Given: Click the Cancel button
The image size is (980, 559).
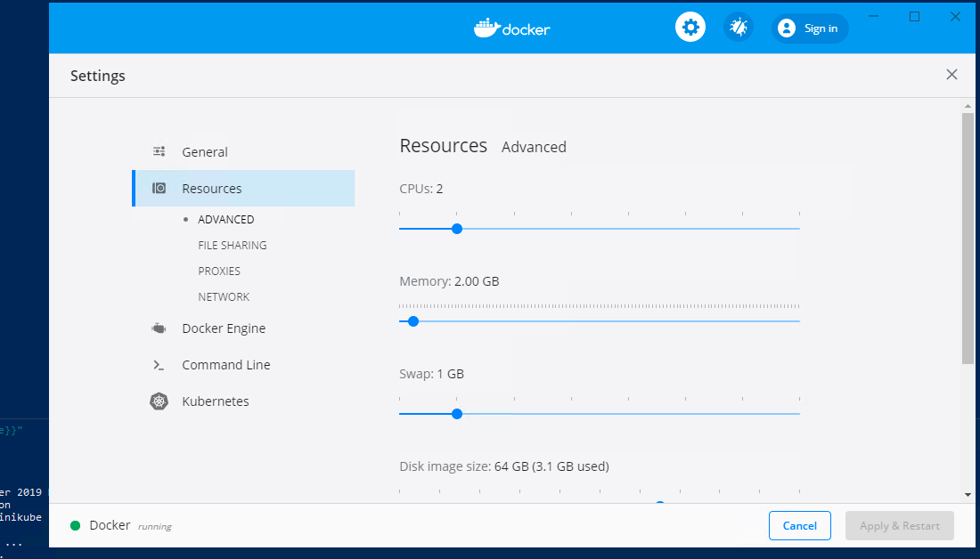Looking at the screenshot, I should pyautogui.click(x=799, y=525).
